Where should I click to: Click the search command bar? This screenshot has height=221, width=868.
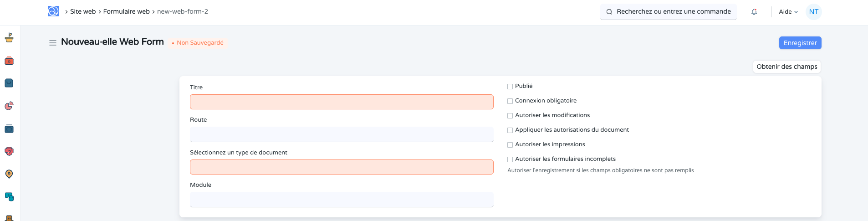coord(668,12)
